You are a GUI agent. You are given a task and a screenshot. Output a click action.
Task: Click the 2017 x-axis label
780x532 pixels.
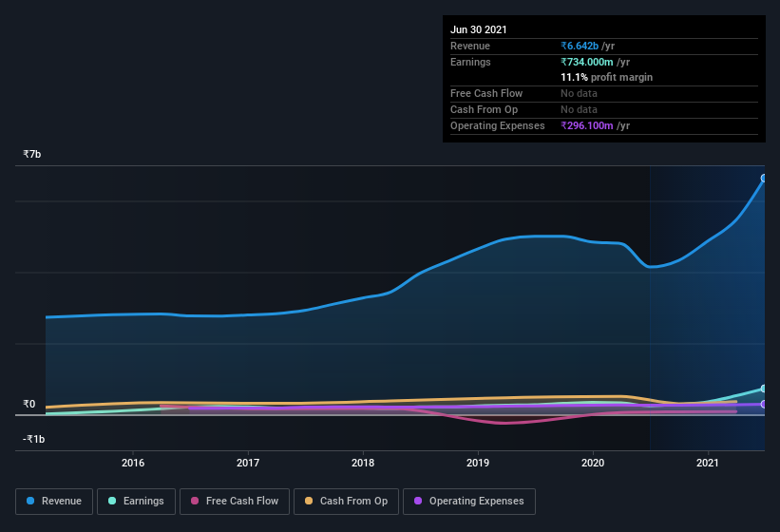click(248, 463)
